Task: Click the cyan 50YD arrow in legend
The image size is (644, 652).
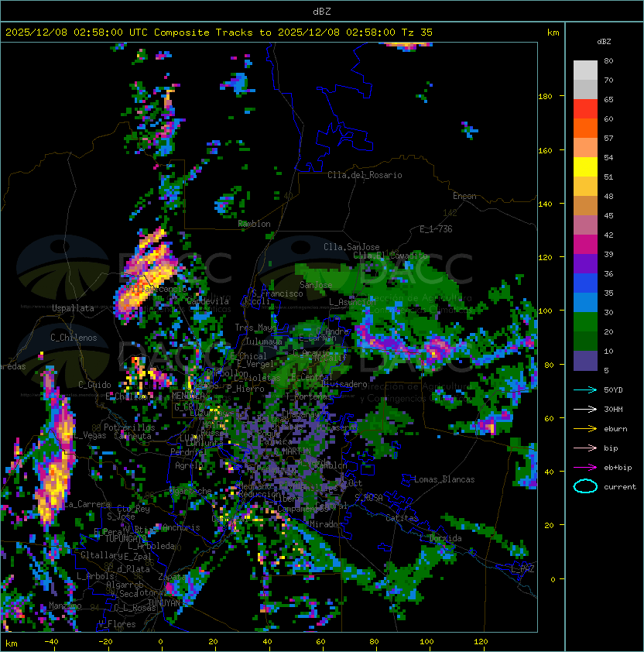Action: pos(585,390)
